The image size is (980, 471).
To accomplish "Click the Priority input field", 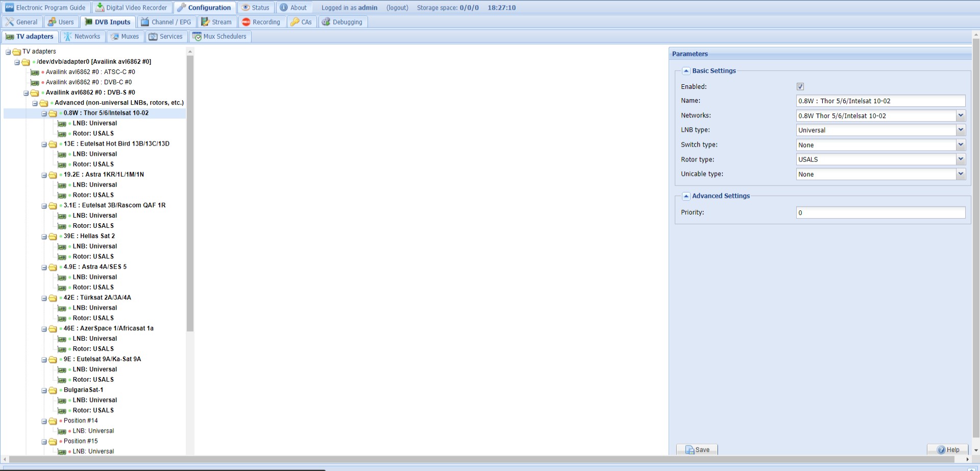I will [880, 213].
